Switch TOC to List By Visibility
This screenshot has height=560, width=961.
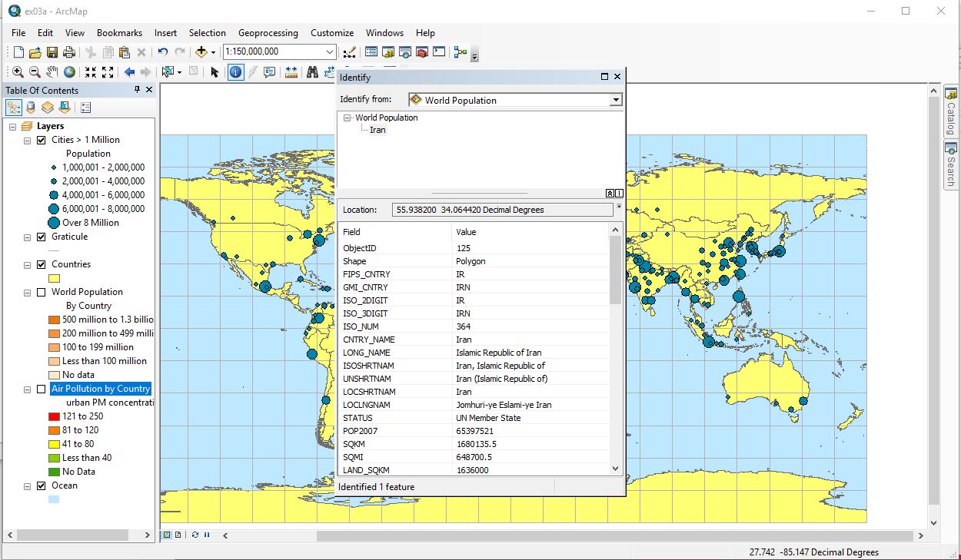48,108
